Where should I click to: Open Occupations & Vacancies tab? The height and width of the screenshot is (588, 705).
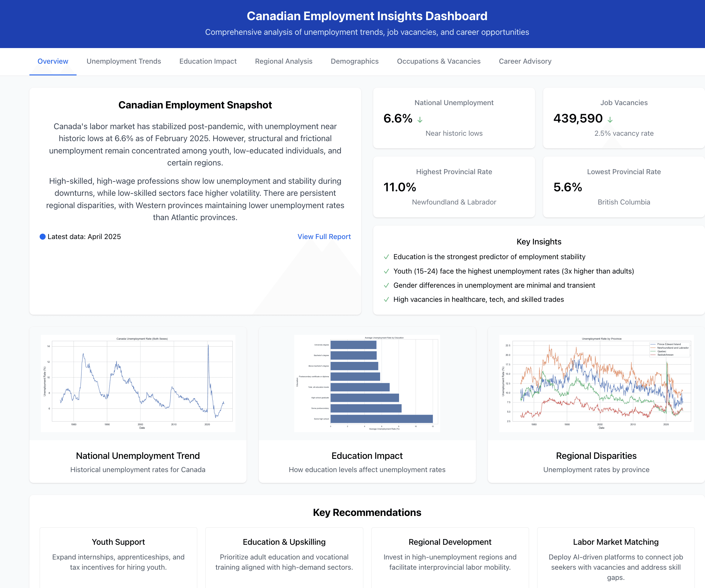(x=438, y=62)
